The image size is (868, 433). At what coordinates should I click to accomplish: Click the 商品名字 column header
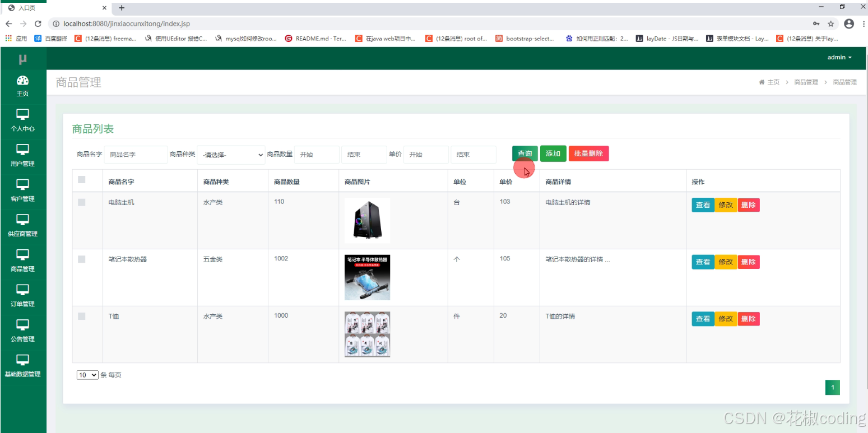122,182
